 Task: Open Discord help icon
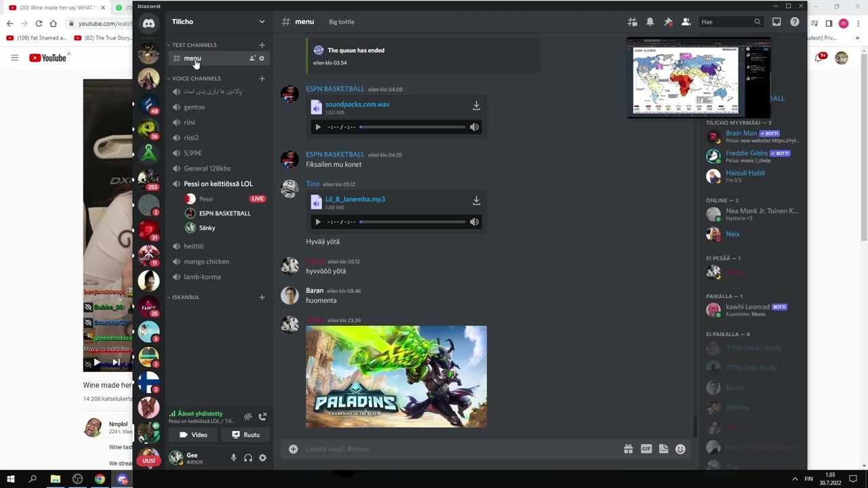pyautogui.click(x=794, y=22)
